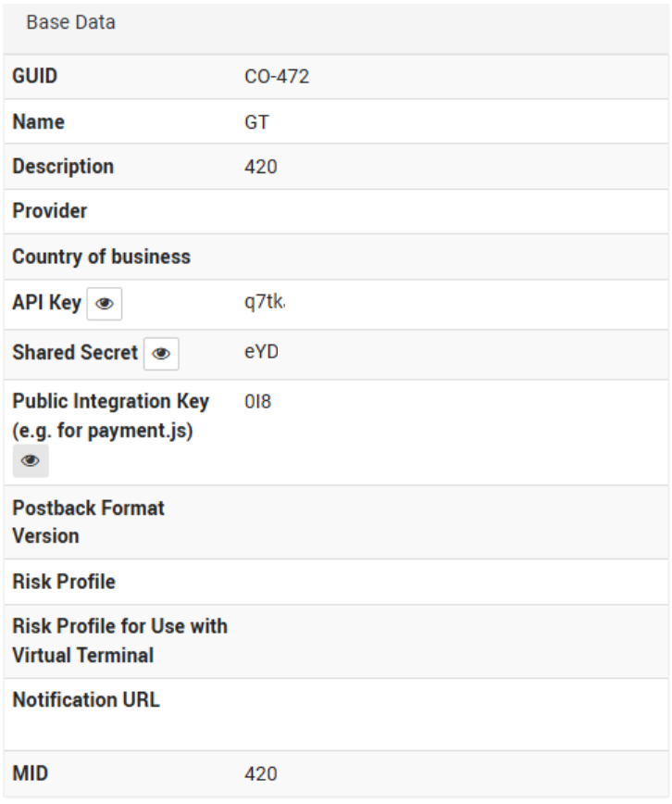
Task: Show the Shared Secret via eye icon
Action: coord(161,354)
